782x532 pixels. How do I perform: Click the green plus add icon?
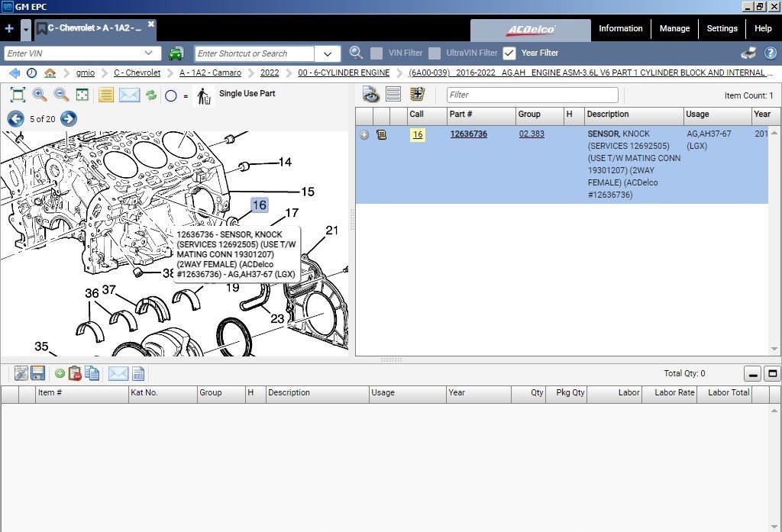[x=60, y=373]
